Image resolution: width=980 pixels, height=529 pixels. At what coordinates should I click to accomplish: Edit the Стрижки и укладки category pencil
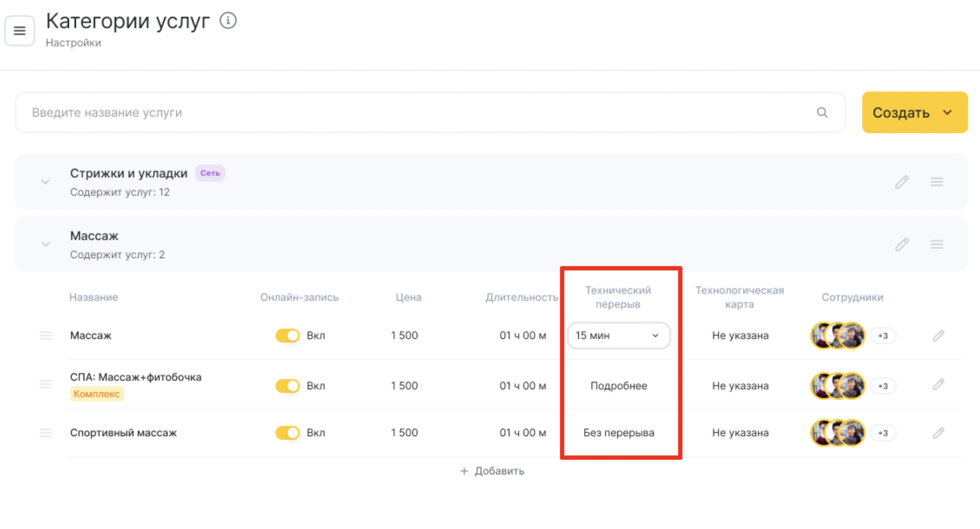pyautogui.click(x=901, y=182)
